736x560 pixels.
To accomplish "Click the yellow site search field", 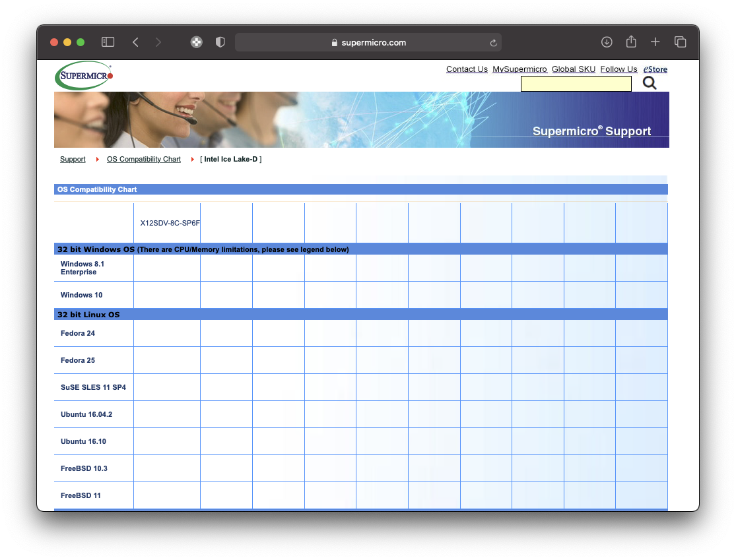I will point(576,84).
